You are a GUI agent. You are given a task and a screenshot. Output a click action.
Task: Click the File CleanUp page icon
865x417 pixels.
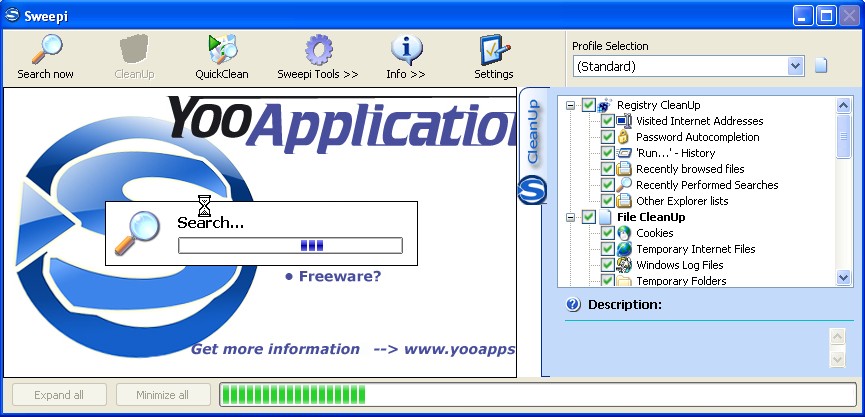[x=605, y=217]
